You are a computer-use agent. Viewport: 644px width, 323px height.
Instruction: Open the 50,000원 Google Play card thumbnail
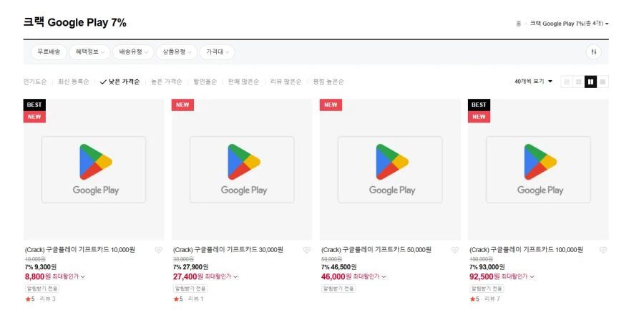tap(390, 169)
